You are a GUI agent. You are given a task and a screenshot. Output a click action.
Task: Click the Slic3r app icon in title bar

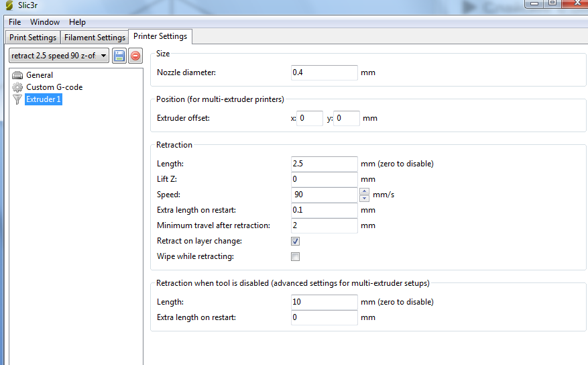point(9,5)
